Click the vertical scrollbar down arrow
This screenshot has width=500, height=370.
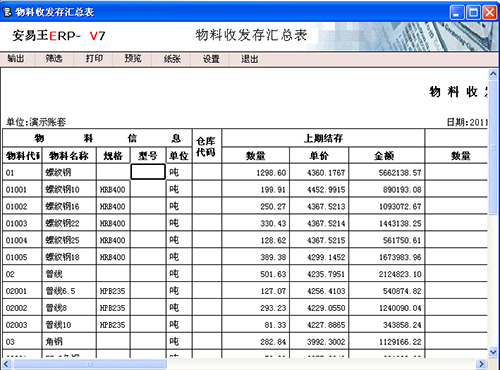(x=493, y=351)
